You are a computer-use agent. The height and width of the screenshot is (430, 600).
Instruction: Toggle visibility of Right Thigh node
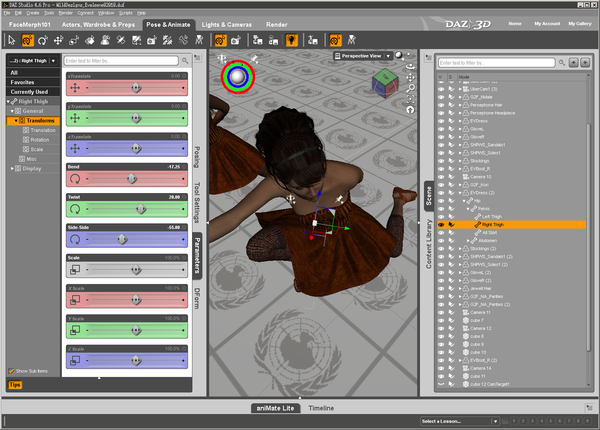point(441,225)
